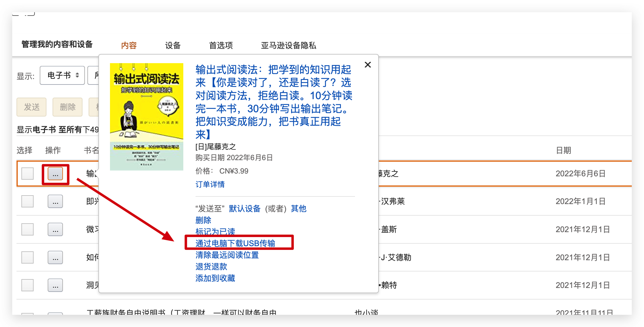Click the 选择 column header

point(24,150)
